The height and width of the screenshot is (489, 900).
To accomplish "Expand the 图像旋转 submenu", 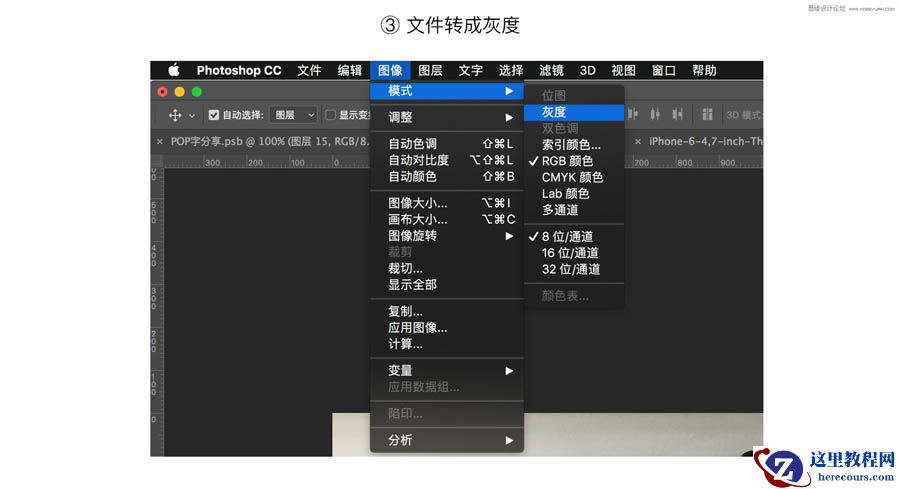I will coord(447,236).
